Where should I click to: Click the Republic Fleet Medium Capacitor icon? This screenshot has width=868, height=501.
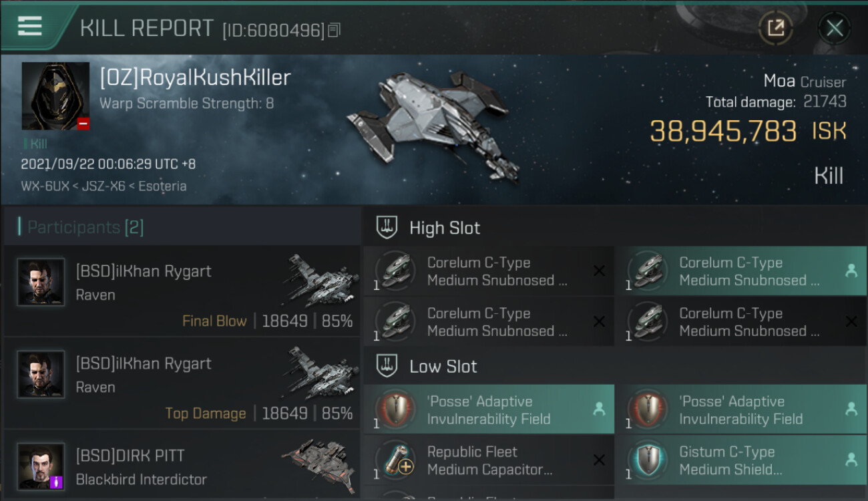(395, 460)
